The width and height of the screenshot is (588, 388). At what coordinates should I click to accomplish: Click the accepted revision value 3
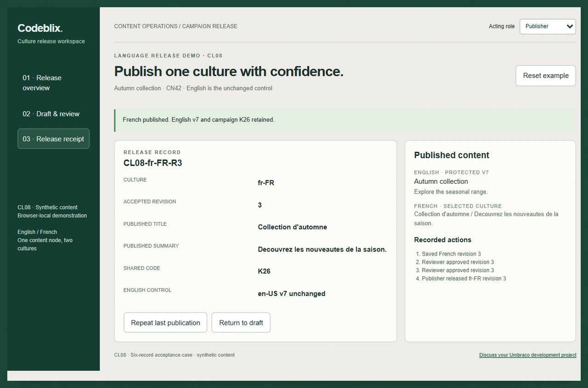pyautogui.click(x=260, y=205)
